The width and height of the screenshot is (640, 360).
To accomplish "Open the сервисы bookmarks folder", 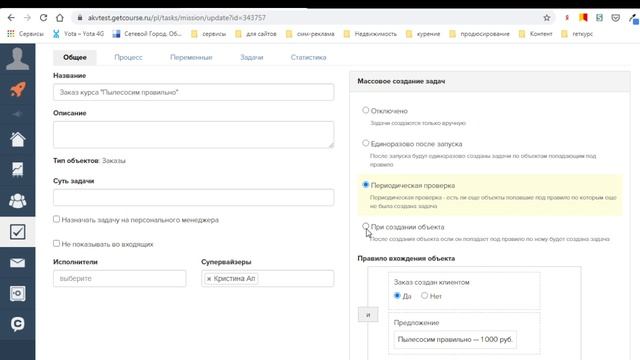I will pyautogui.click(x=209, y=34).
